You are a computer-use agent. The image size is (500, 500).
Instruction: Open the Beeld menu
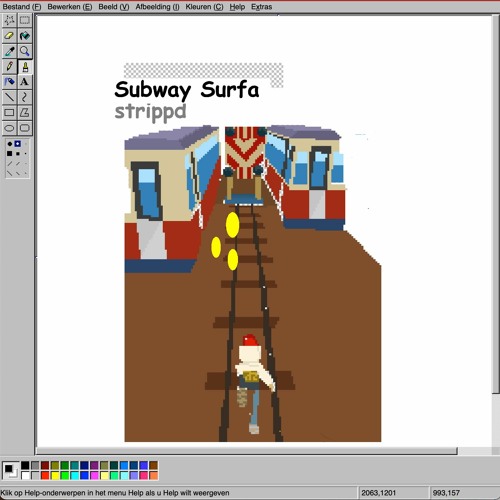click(x=114, y=7)
